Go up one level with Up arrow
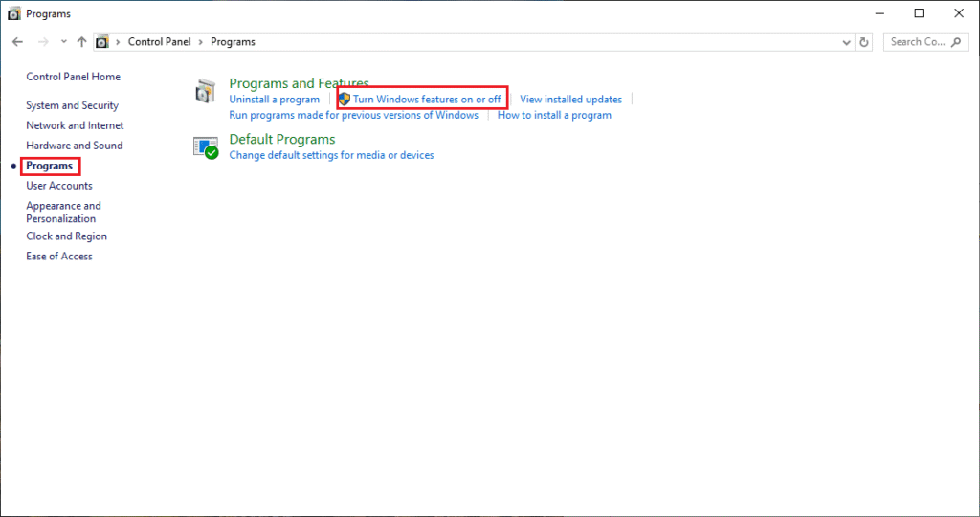980x517 pixels. coord(82,42)
